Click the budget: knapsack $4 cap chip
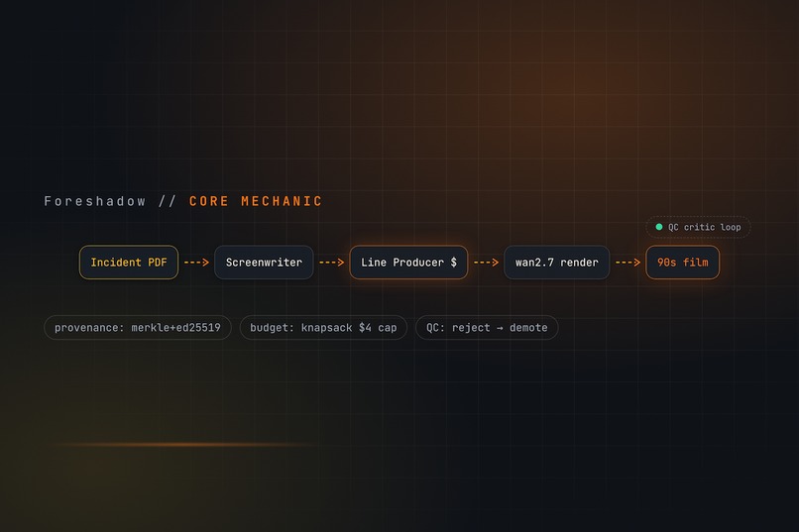 tap(323, 327)
